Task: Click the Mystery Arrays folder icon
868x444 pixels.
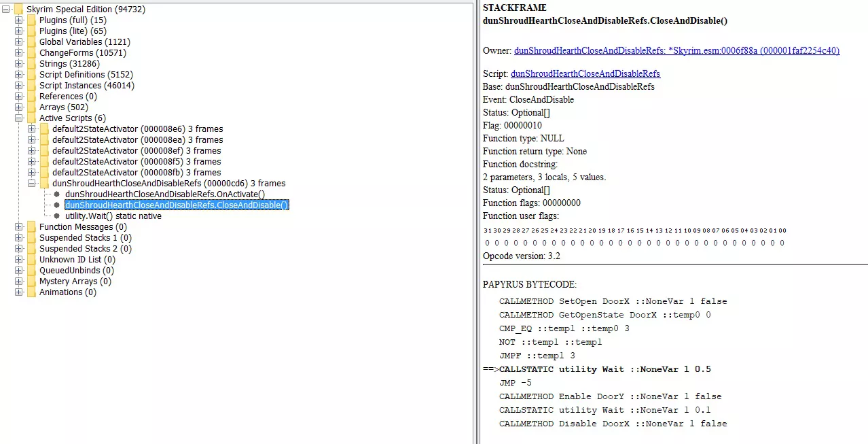Action: click(x=31, y=281)
